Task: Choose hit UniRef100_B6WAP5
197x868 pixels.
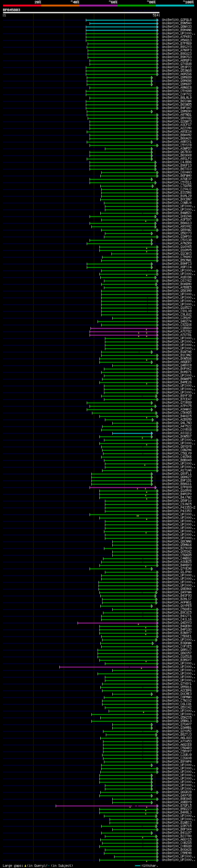Action: click(177, 379)
